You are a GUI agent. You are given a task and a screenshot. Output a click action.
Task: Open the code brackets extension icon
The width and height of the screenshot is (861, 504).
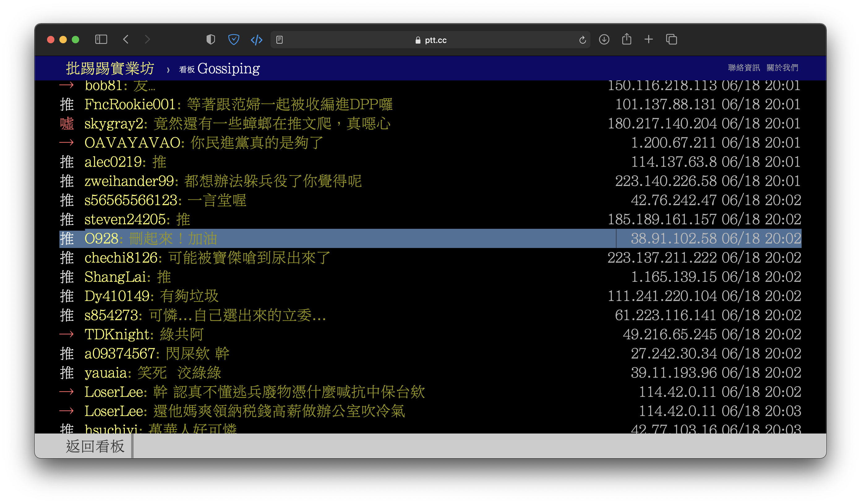(x=256, y=40)
